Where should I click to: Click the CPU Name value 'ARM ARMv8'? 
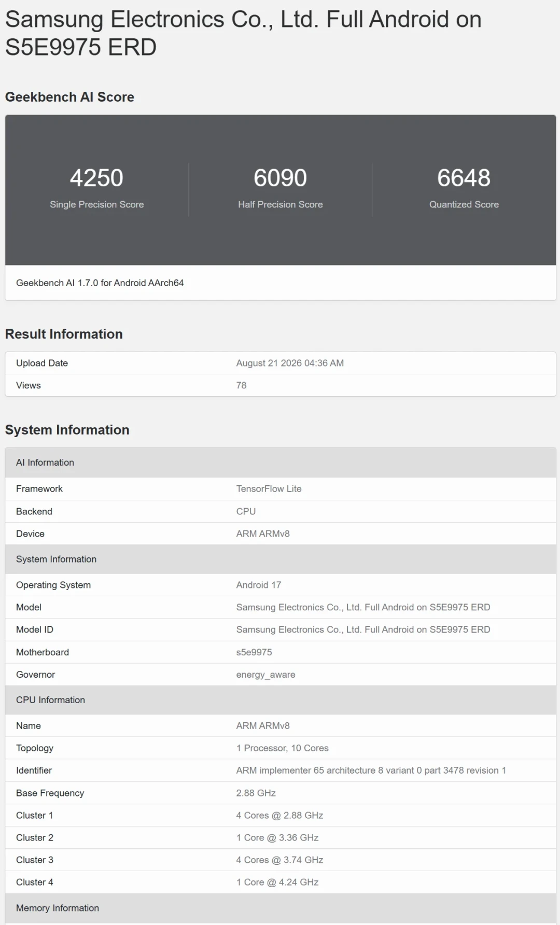coord(263,726)
